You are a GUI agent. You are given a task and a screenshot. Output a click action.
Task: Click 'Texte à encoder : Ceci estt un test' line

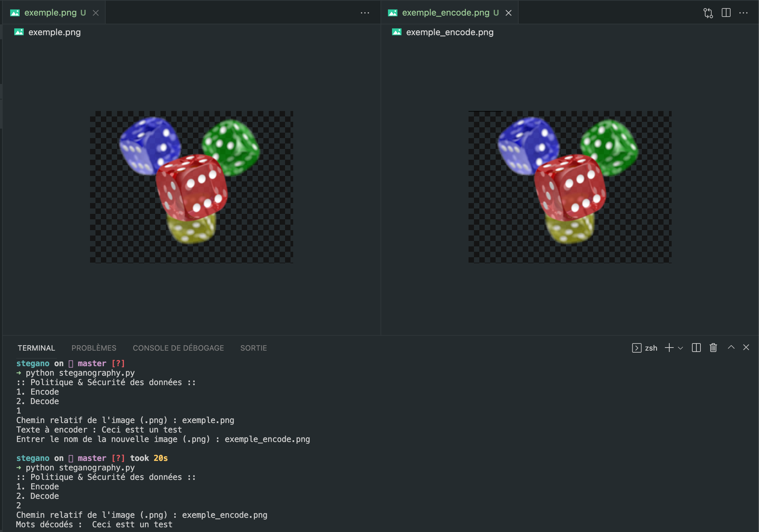(x=99, y=430)
